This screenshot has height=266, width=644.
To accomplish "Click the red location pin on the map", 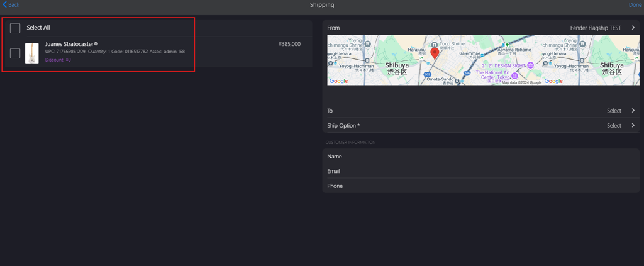I will click(x=435, y=54).
